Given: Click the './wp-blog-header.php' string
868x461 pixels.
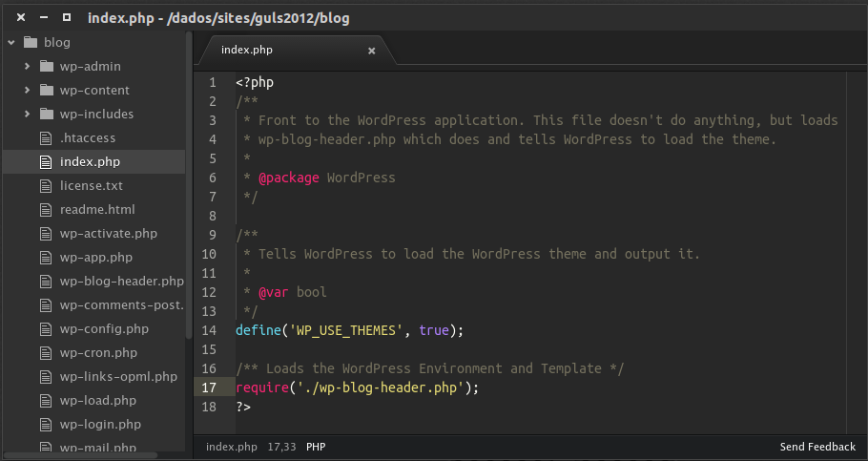Looking at the screenshot, I should (x=381, y=388).
